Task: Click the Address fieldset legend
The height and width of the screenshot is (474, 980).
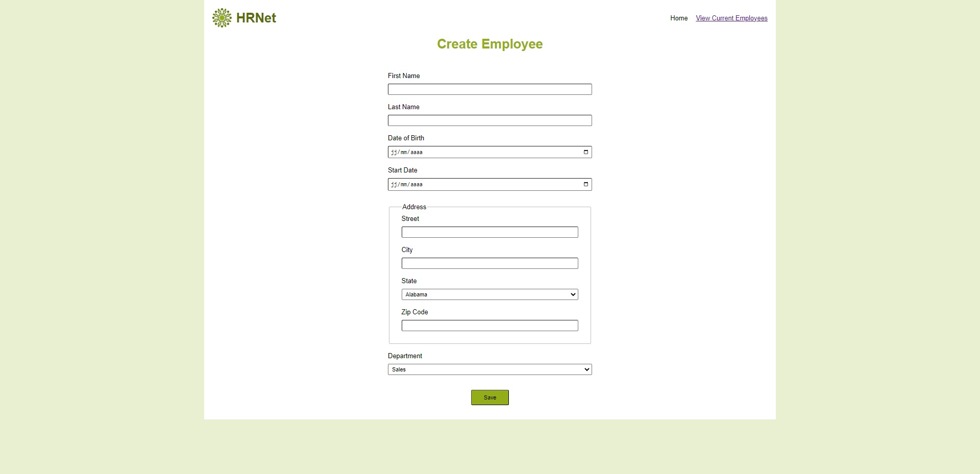Action: point(414,207)
